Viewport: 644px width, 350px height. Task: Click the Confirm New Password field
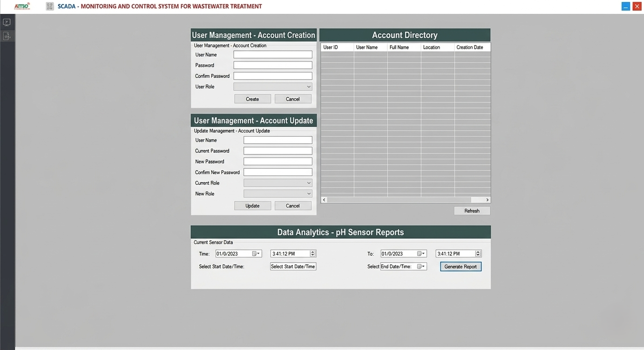[278, 172]
